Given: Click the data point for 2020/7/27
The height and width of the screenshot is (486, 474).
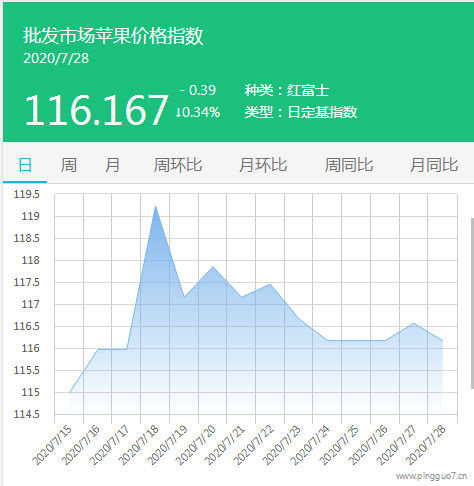Looking at the screenshot, I should point(414,323).
